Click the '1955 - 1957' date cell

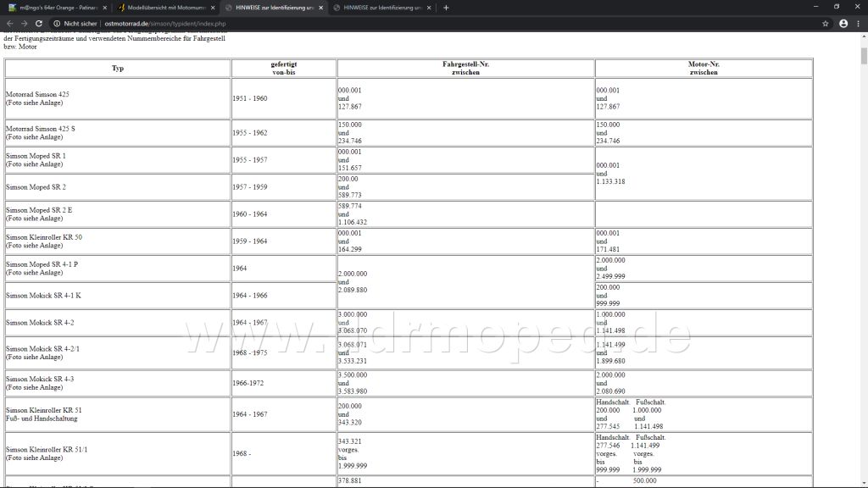tap(283, 160)
